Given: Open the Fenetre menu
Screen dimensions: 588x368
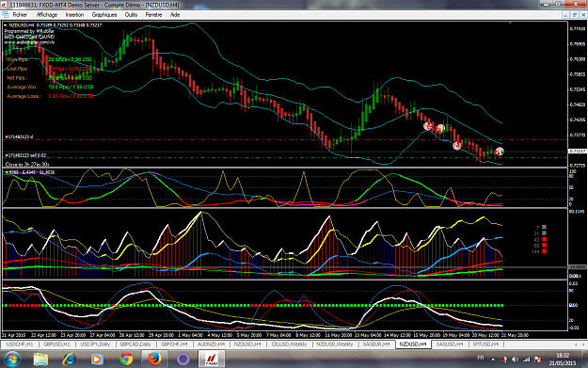Looking at the screenshot, I should pyautogui.click(x=153, y=15).
